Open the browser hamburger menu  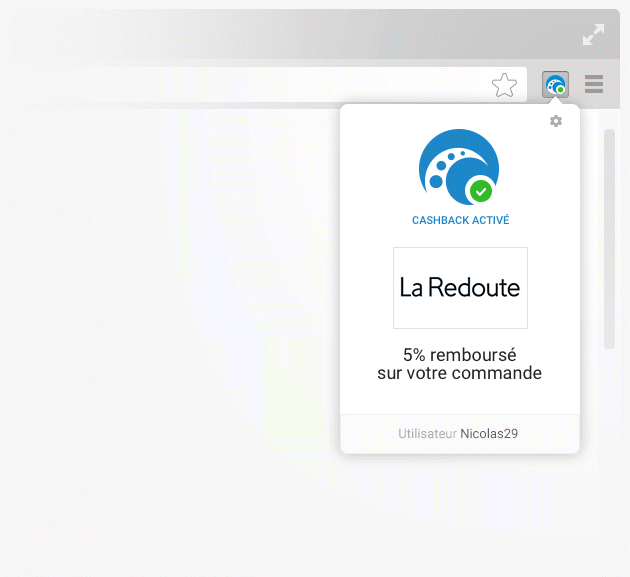tap(594, 84)
